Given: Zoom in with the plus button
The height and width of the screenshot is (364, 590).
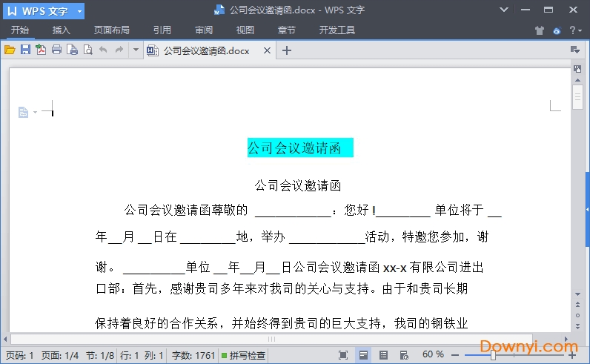Looking at the screenshot, I should coord(572,355).
